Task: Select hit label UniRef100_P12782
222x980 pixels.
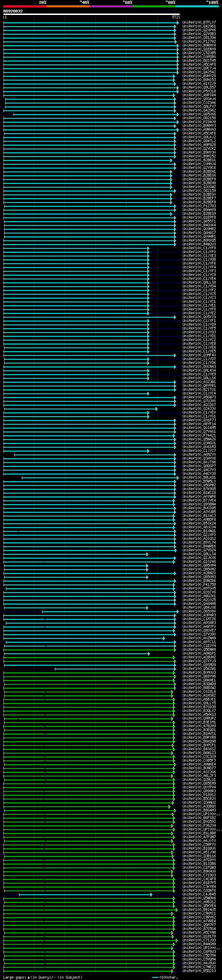Action: click(x=199, y=41)
